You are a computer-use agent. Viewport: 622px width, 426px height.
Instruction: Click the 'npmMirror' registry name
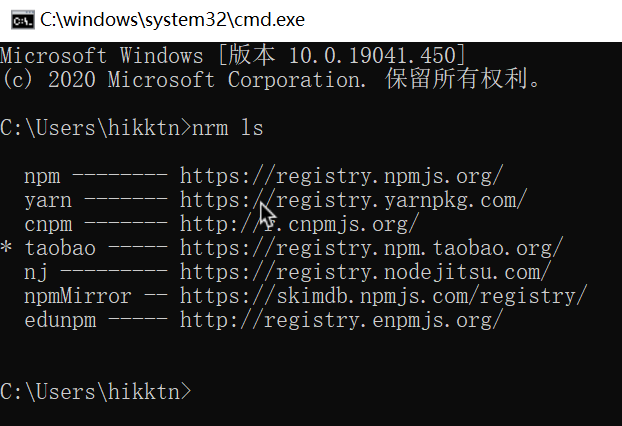coord(78,296)
